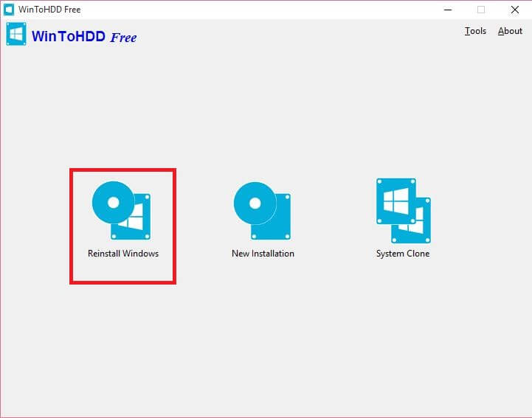Image resolution: width=532 pixels, height=418 pixels.
Task: Click the Reinstall Windows label
Action: click(123, 254)
